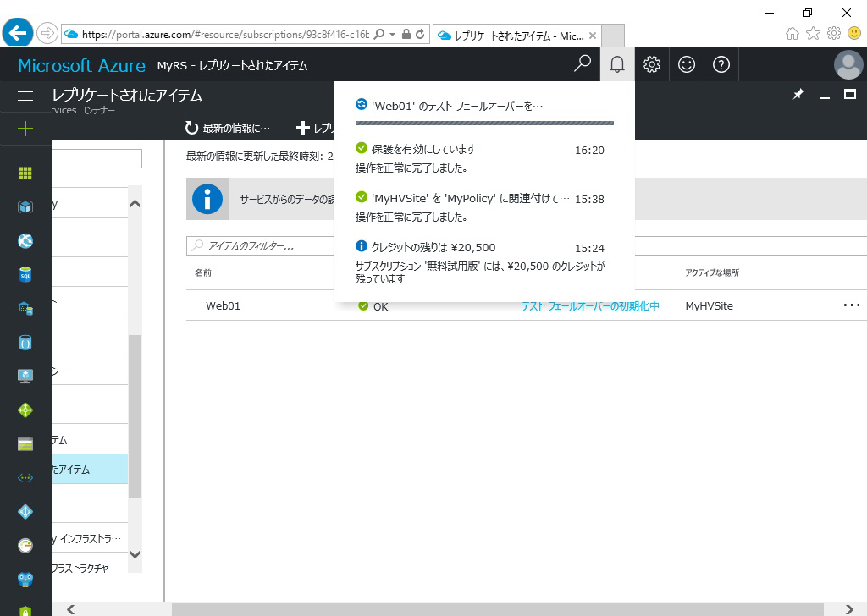Click the failover notification progress bar

(x=484, y=124)
